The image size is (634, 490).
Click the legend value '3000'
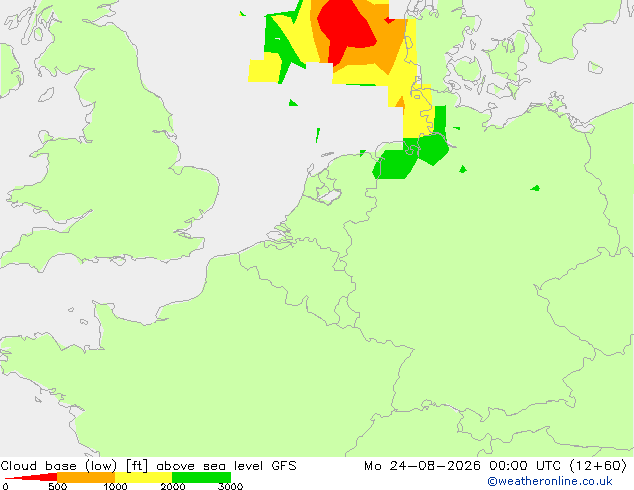pyautogui.click(x=230, y=486)
